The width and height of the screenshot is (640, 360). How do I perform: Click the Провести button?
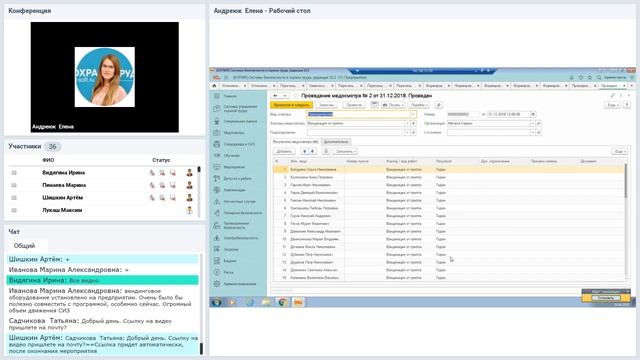click(353, 105)
